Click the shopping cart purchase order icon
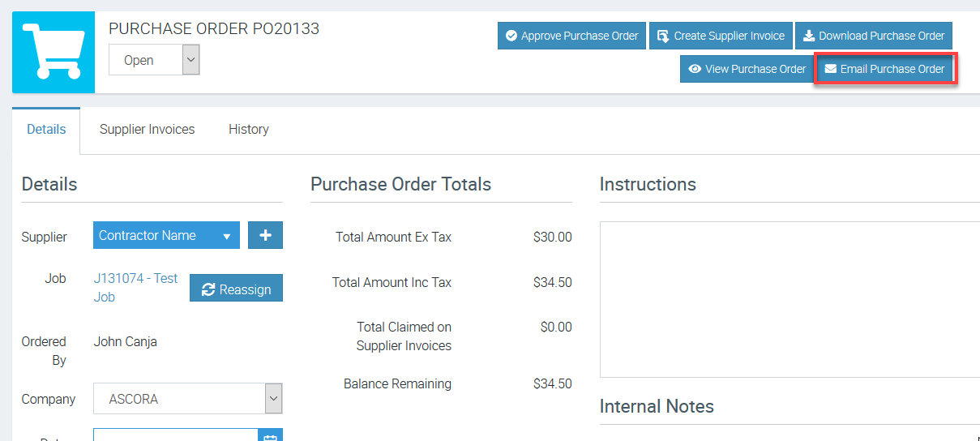980x441 pixels. pos(53,52)
